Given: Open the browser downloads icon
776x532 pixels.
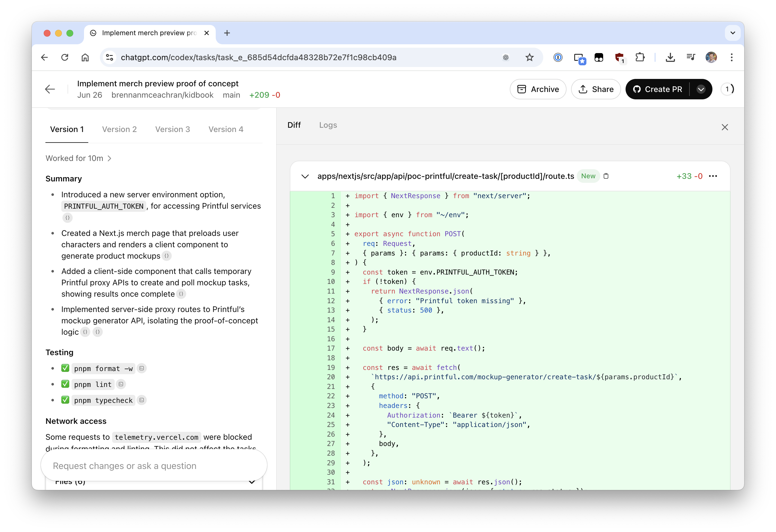Looking at the screenshot, I should point(670,57).
